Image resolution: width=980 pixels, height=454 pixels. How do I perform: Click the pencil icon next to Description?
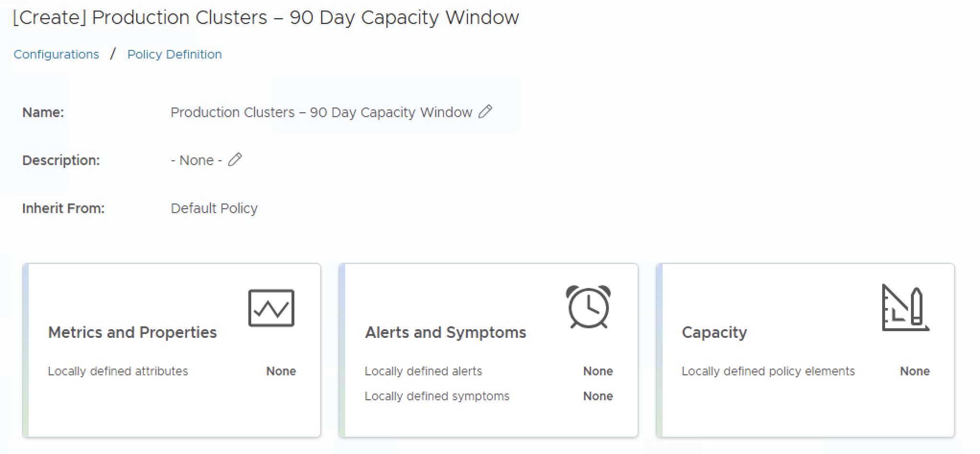tap(235, 160)
